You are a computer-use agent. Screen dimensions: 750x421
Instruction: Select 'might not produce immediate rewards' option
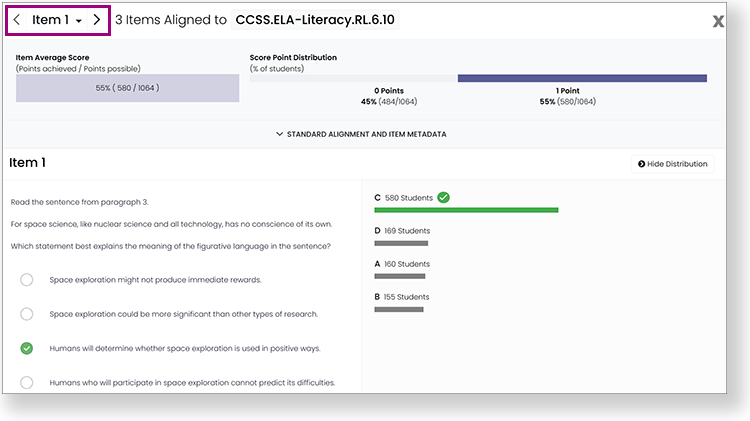click(x=27, y=279)
